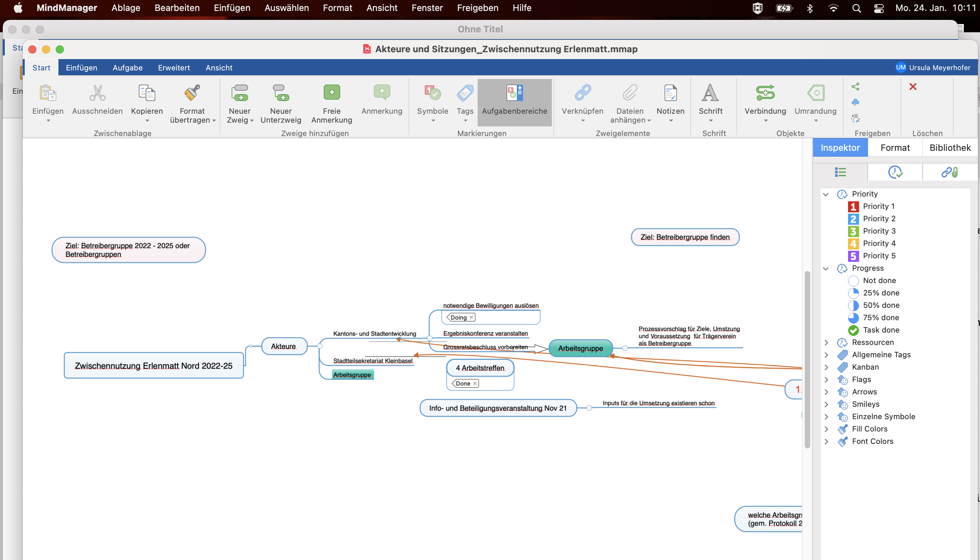Remove the Doing tag from topic

pos(471,317)
